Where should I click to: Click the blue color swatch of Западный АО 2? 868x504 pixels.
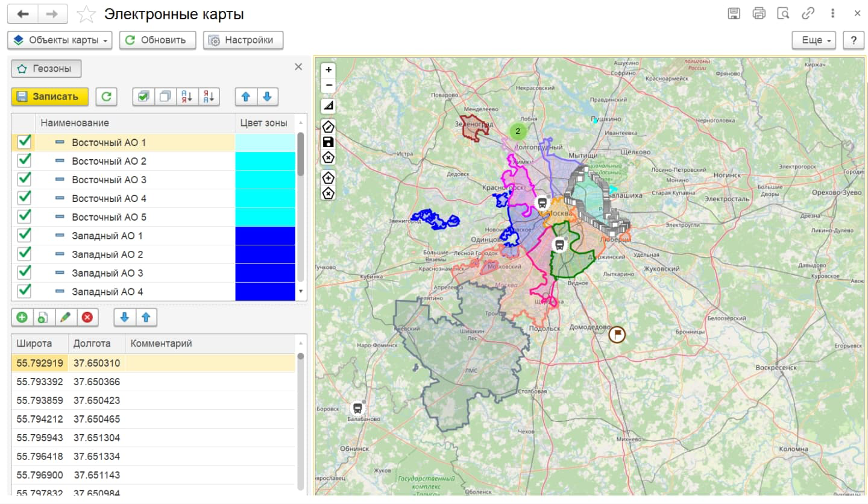click(x=265, y=254)
